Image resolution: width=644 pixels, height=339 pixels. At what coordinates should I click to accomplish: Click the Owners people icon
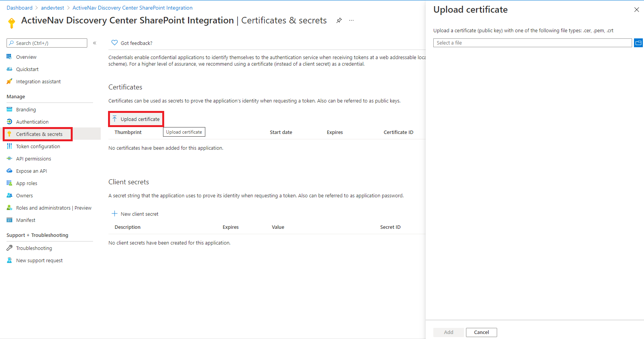pos(10,195)
